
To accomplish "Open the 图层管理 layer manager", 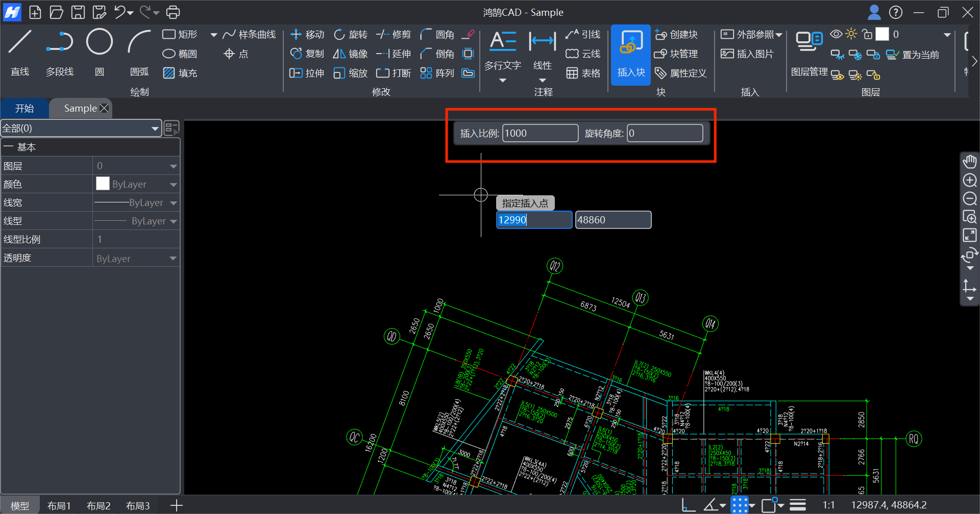I will point(809,52).
